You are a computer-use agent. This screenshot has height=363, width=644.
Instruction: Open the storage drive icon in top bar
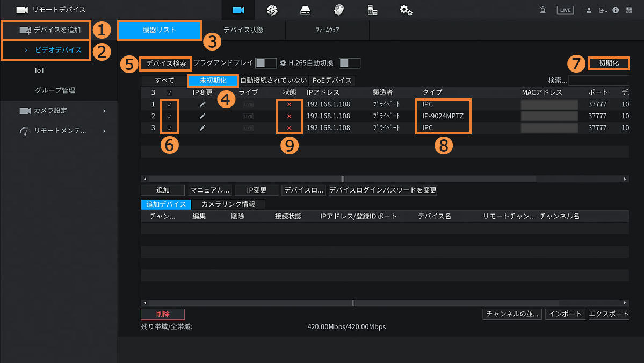click(x=305, y=10)
